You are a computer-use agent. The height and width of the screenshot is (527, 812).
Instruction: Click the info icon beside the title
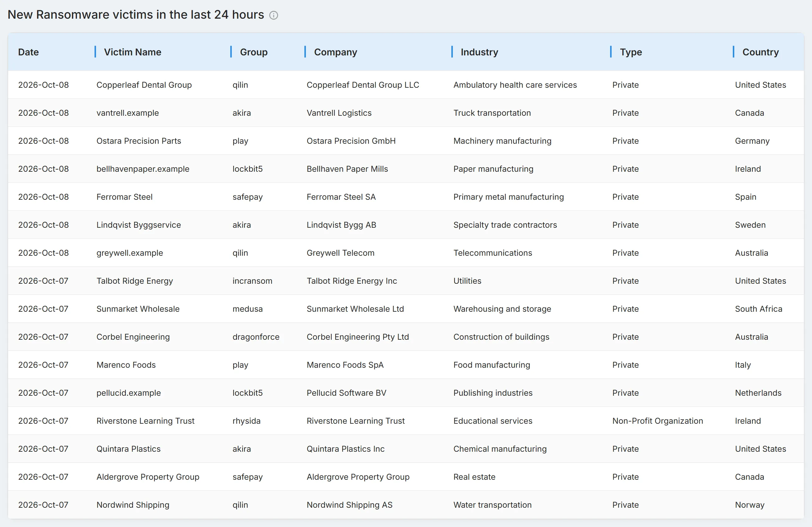(274, 15)
